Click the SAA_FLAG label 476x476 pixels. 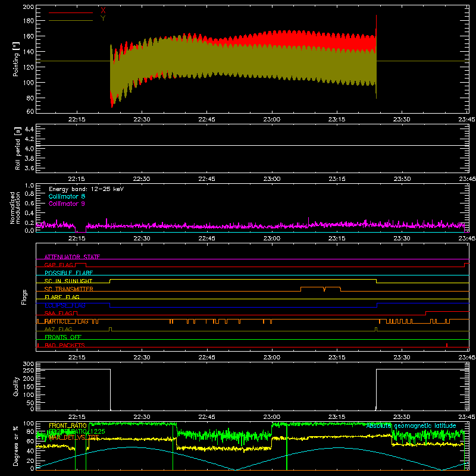(59, 313)
